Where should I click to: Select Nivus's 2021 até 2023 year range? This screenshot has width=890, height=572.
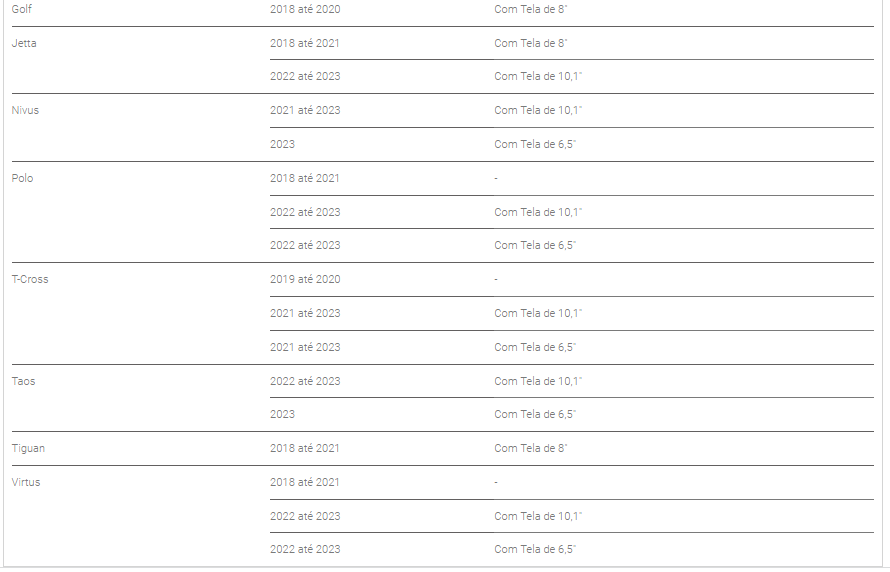click(x=305, y=110)
